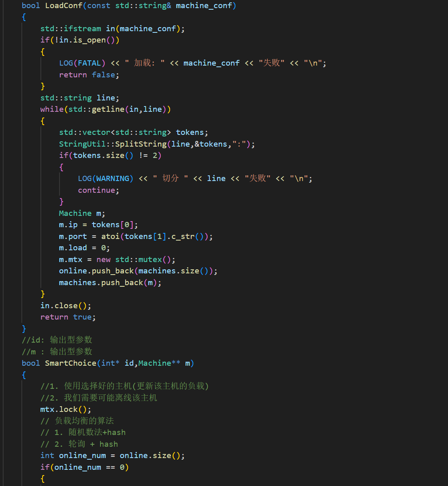The image size is (448, 486).
Task: Click the "continue;" line
Action: point(98,190)
